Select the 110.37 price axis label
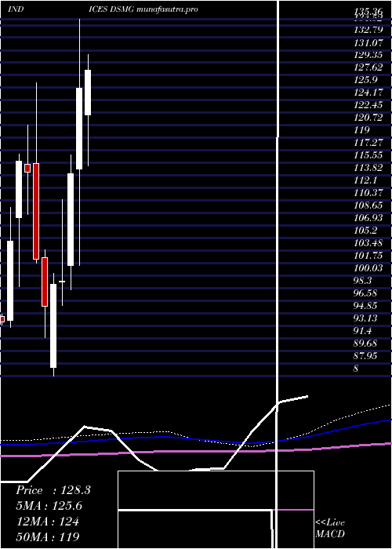 tap(368, 193)
